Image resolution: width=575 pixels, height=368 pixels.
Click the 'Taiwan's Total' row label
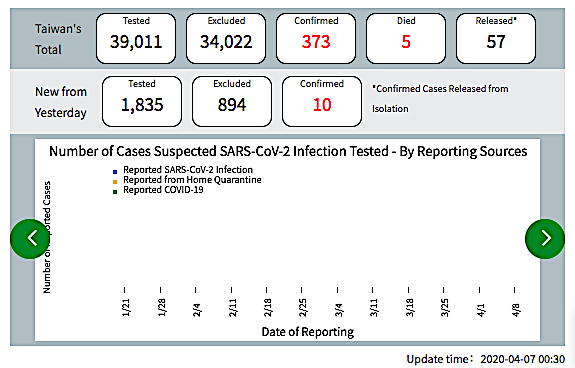(x=58, y=39)
